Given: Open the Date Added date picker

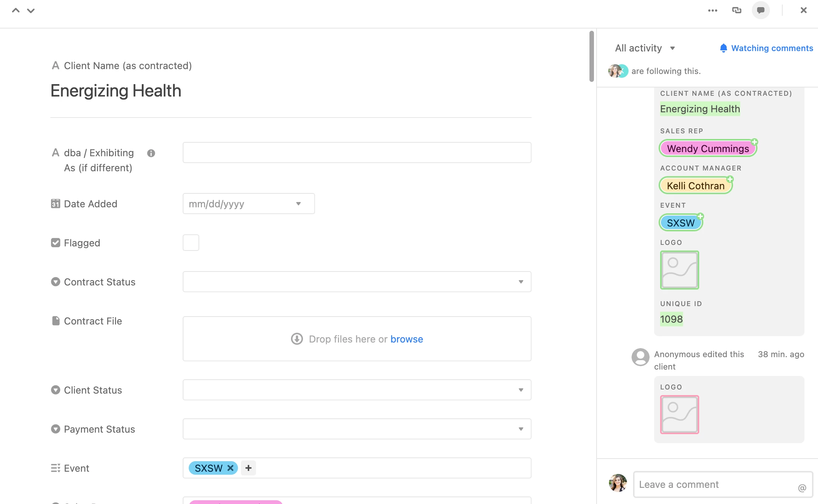Looking at the screenshot, I should 248,204.
